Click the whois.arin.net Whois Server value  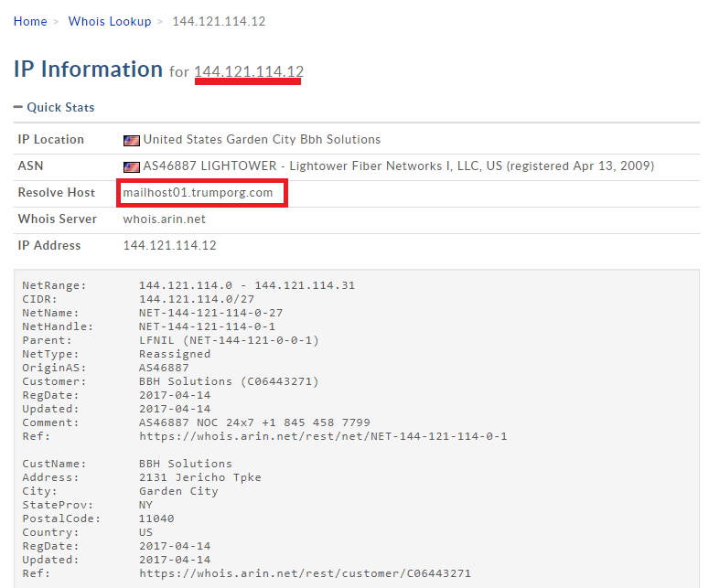165,219
